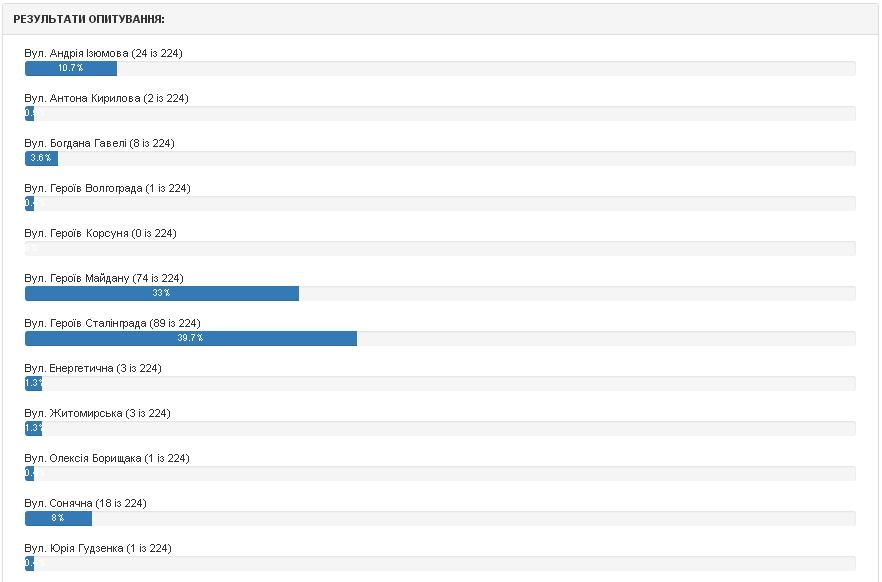The image size is (882, 582).
Task: Click the 3.6% bar for Богдана Гавелі
Action: tap(41, 158)
